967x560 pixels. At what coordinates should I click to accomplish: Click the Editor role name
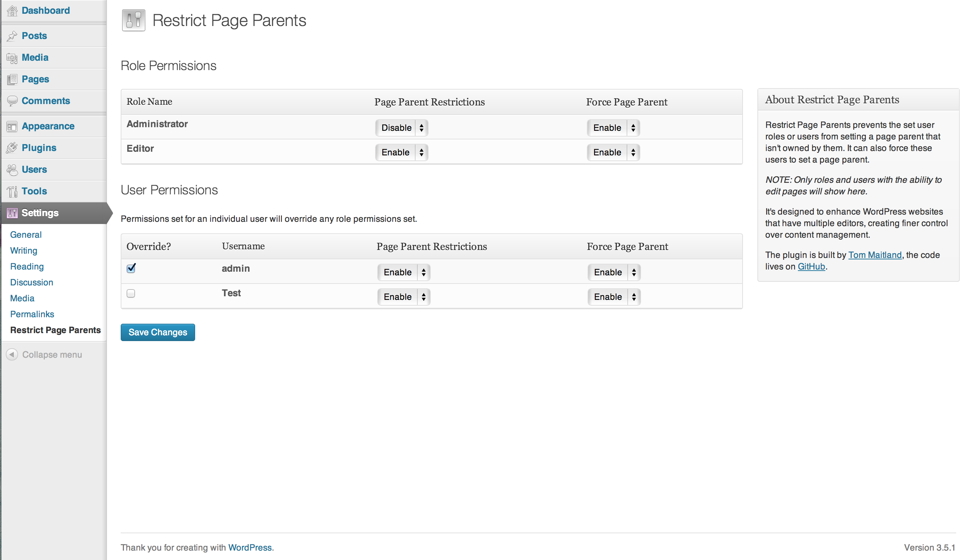pyautogui.click(x=140, y=149)
